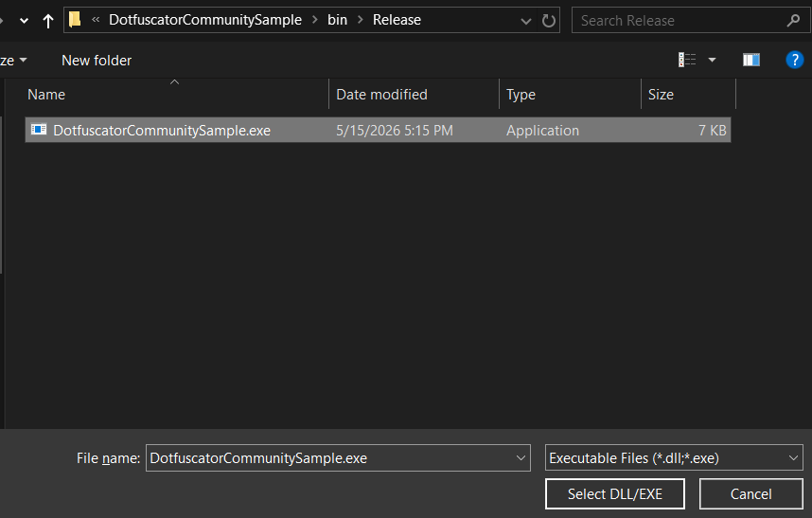The image size is (812, 518).
Task: Open File name history dropdown
Action: (x=521, y=458)
